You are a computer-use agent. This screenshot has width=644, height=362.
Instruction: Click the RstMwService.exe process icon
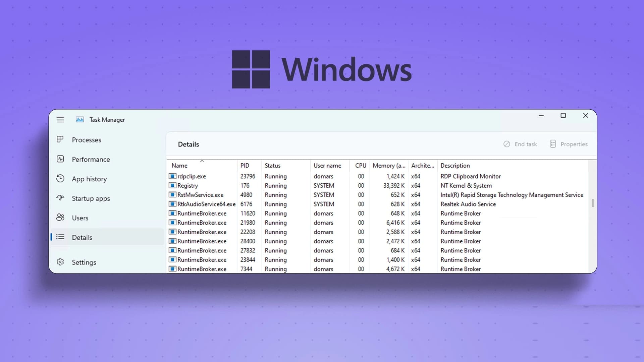click(172, 194)
